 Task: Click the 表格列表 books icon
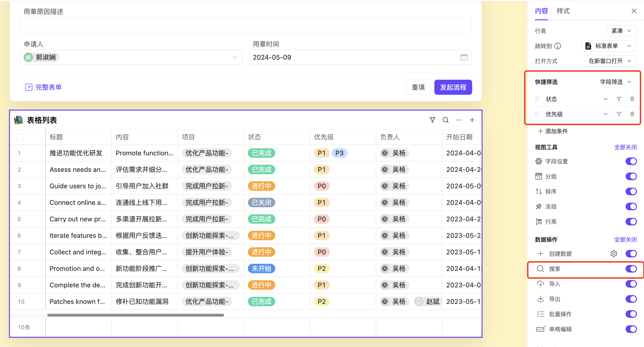point(19,120)
